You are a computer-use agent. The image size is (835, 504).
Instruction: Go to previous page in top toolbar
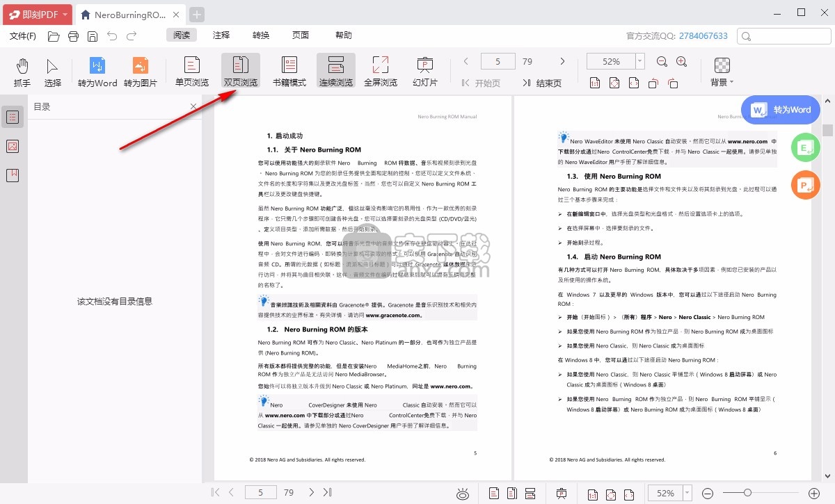[466, 62]
